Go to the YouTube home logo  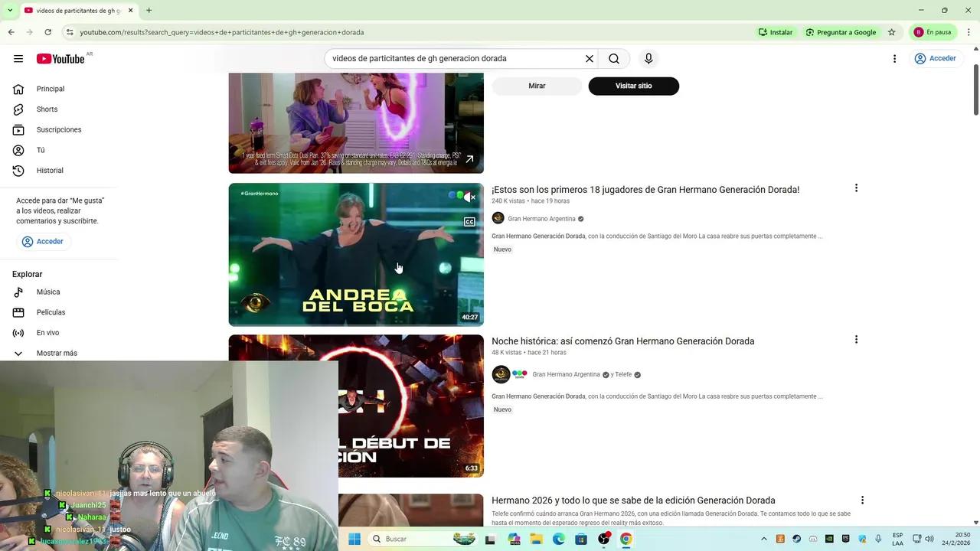click(60, 59)
